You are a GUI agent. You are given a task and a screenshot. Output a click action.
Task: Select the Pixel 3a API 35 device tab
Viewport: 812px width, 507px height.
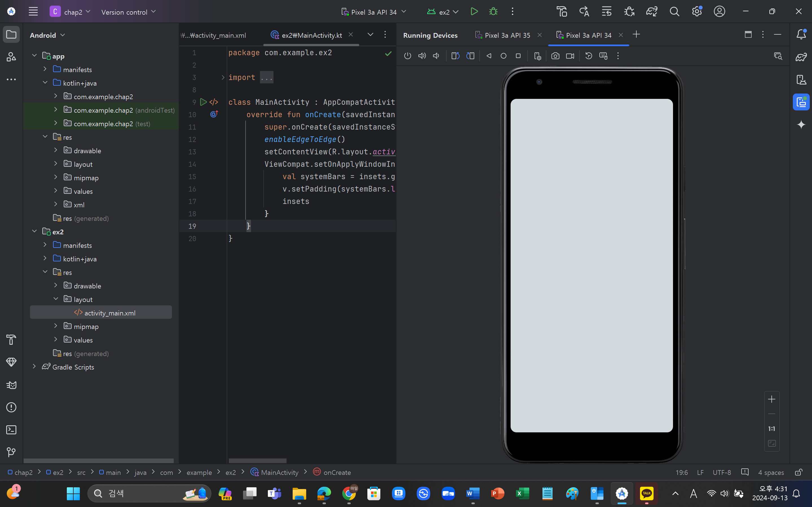pos(504,35)
